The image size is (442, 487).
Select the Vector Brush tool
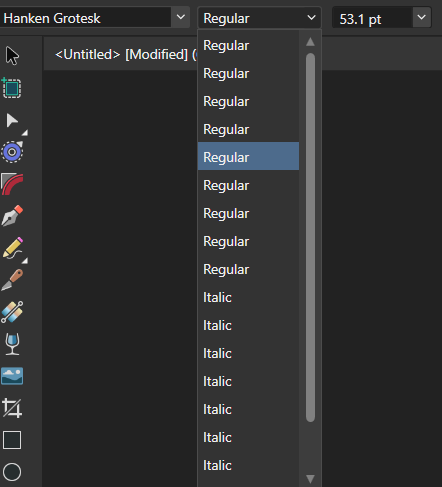pyautogui.click(x=12, y=280)
